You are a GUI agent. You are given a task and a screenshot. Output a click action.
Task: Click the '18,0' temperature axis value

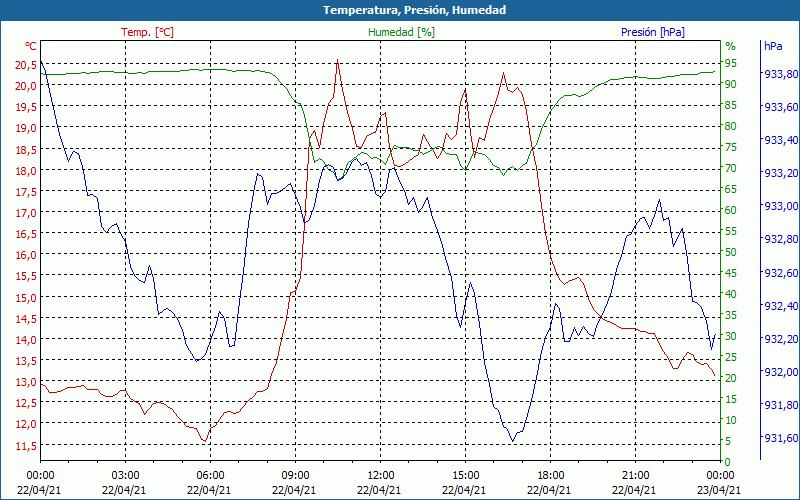pyautogui.click(x=27, y=170)
